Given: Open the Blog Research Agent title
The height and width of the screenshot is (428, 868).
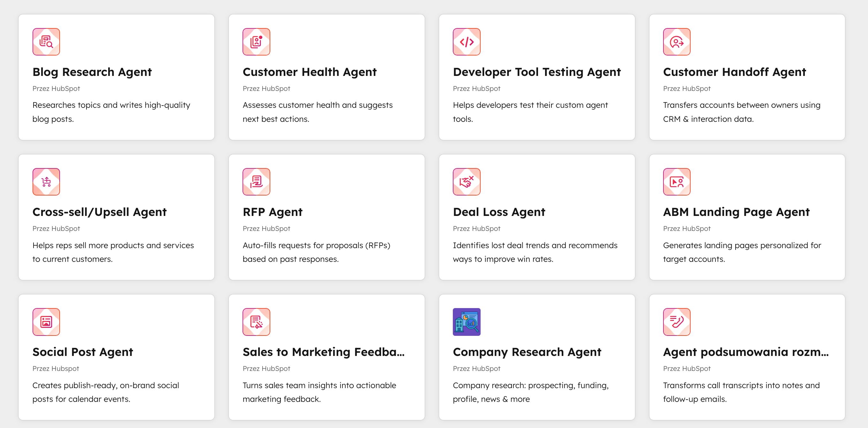Looking at the screenshot, I should [92, 72].
